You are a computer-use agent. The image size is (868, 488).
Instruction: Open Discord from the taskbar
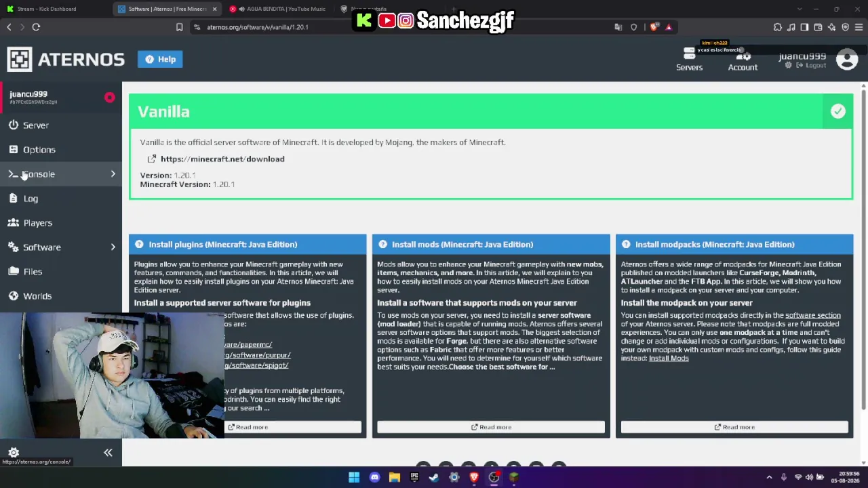(374, 477)
